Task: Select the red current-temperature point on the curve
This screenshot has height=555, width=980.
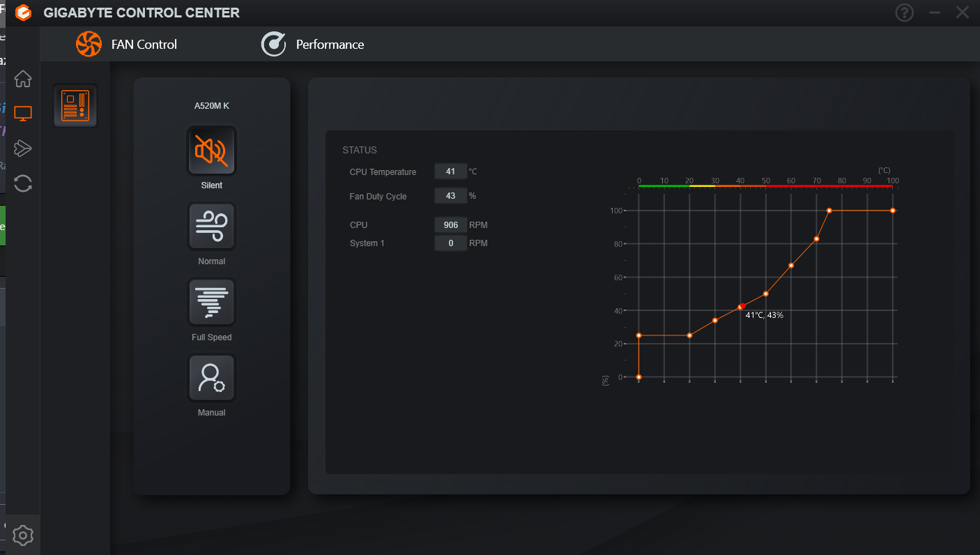Action: (742, 306)
